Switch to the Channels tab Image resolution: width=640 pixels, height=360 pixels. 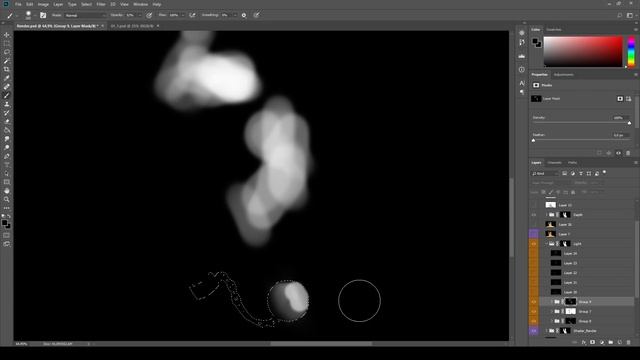coord(554,162)
